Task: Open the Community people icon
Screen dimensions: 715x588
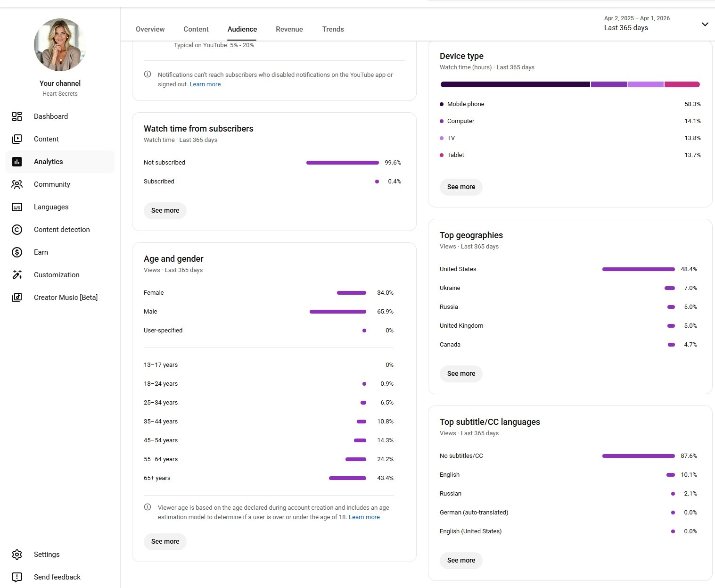Action: click(x=17, y=184)
